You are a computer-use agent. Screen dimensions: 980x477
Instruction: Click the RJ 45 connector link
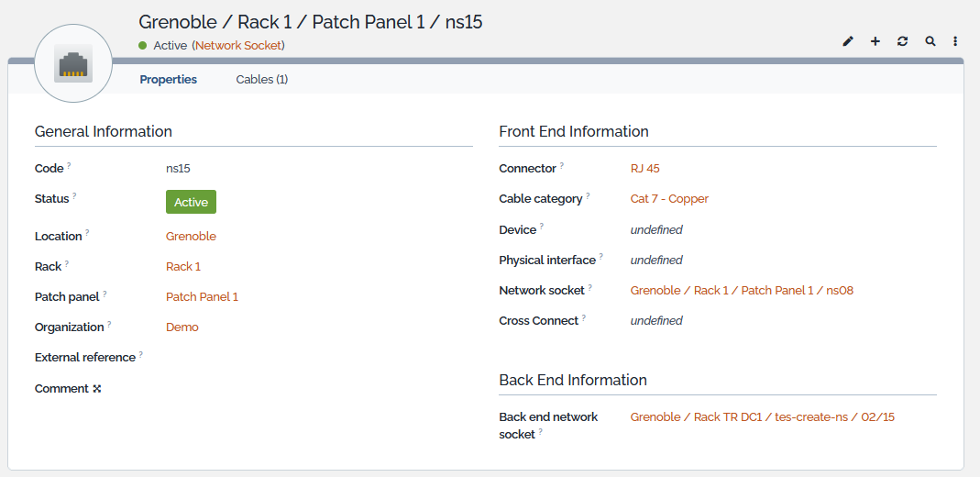pyautogui.click(x=645, y=169)
